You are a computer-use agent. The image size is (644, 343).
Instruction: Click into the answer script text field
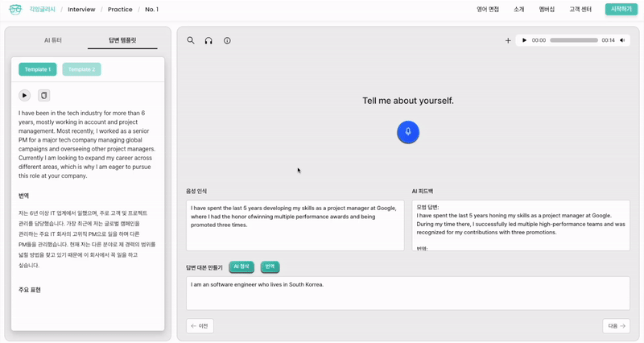pyautogui.click(x=407, y=293)
